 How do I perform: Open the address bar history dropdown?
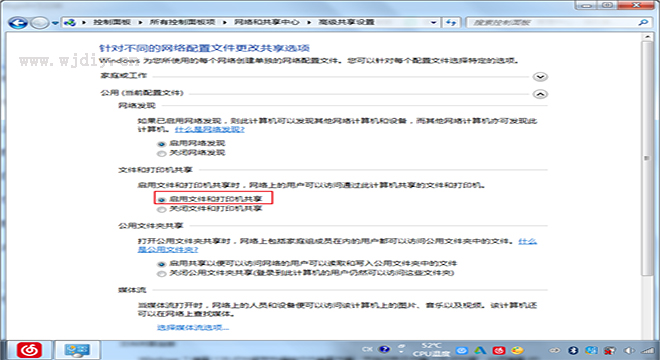tap(433, 22)
